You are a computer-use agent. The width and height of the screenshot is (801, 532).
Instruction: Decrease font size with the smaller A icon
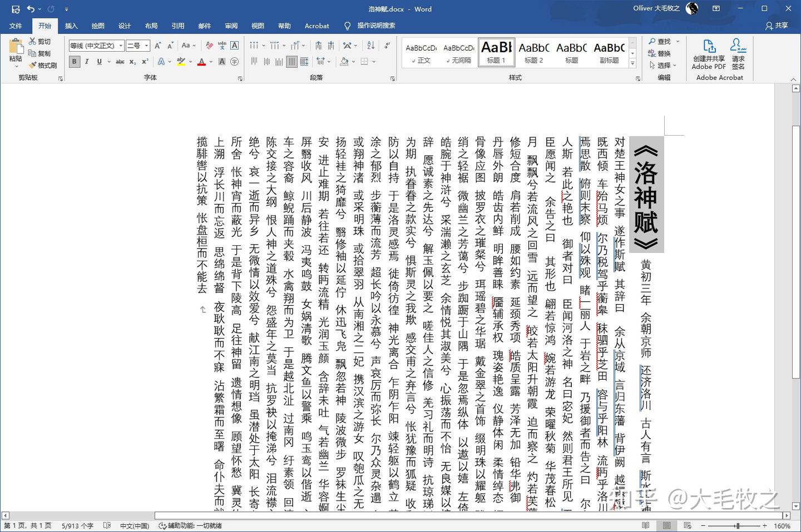point(170,46)
